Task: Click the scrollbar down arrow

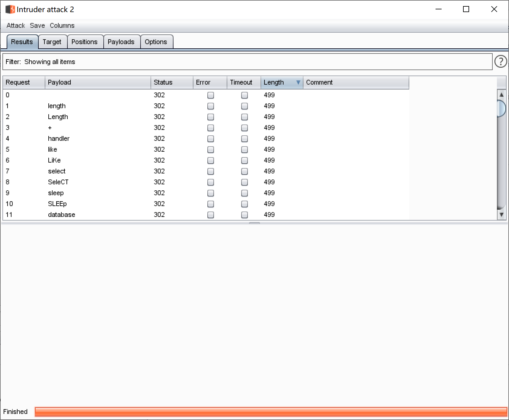Action: 501,215
